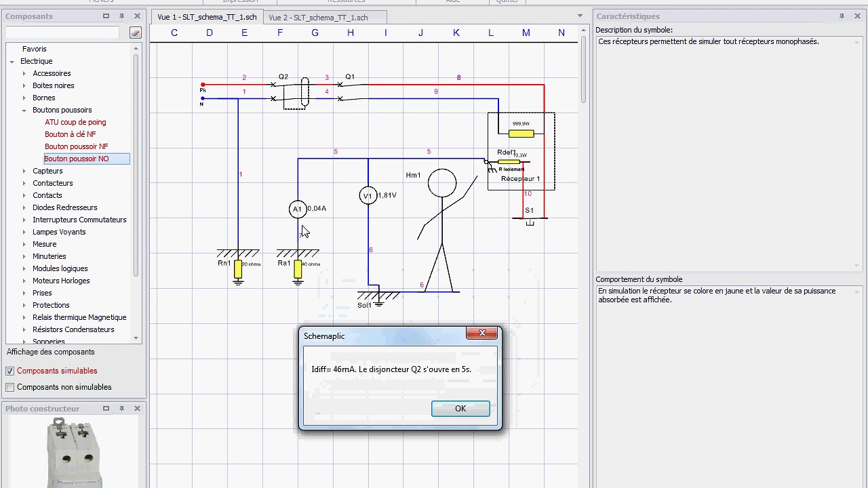Uncheck the Composants simulables checkbox
This screenshot has height=488, width=868.
pos(9,371)
